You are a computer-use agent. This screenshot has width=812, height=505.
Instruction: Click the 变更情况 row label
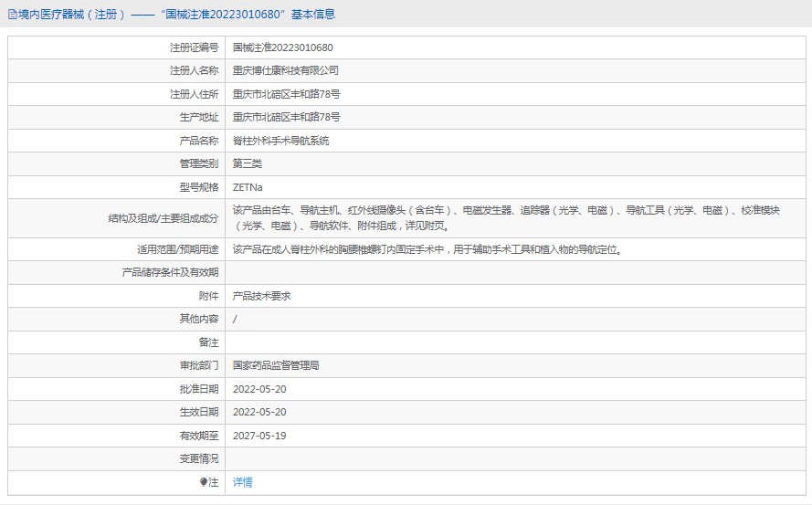point(199,458)
